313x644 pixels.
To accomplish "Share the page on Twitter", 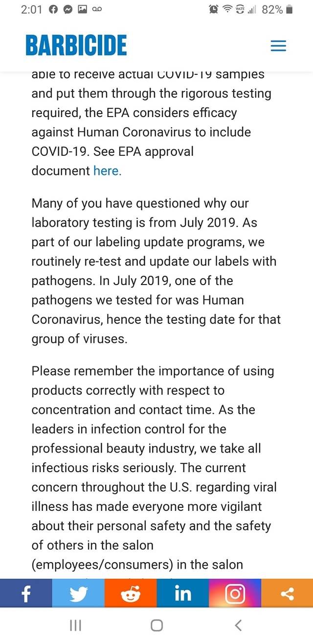I will click(x=78, y=594).
